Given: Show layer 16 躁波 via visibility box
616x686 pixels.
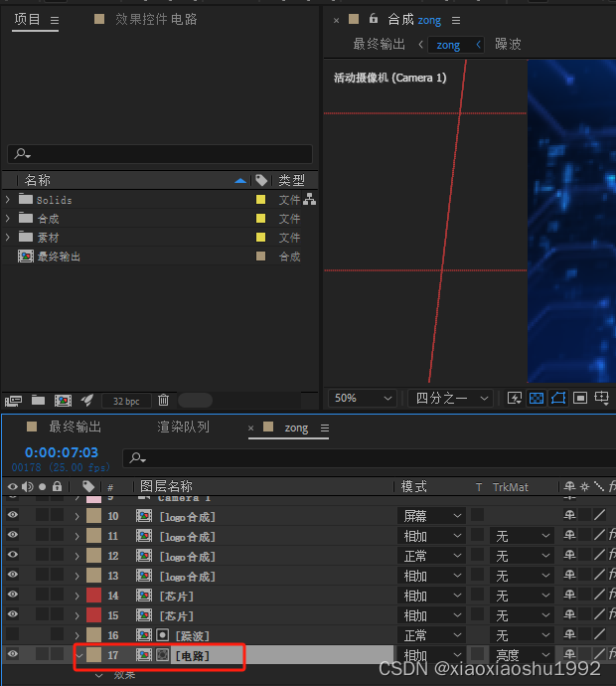Looking at the screenshot, I should 13,634.
